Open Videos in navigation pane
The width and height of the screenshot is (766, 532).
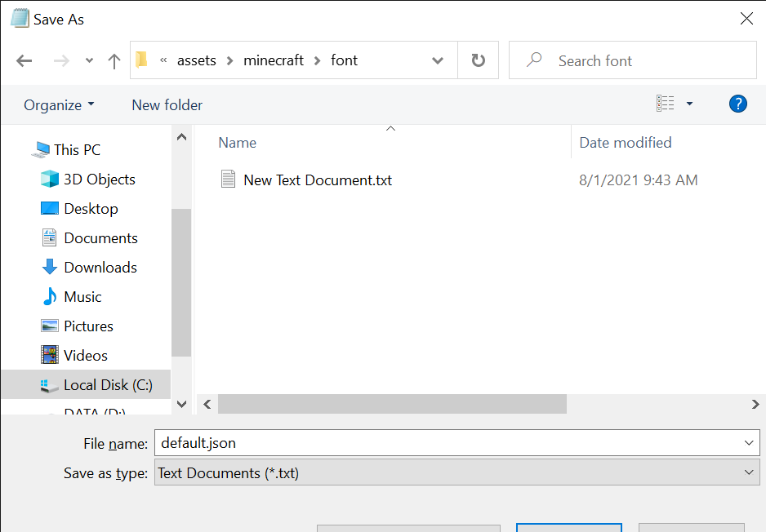click(x=86, y=355)
